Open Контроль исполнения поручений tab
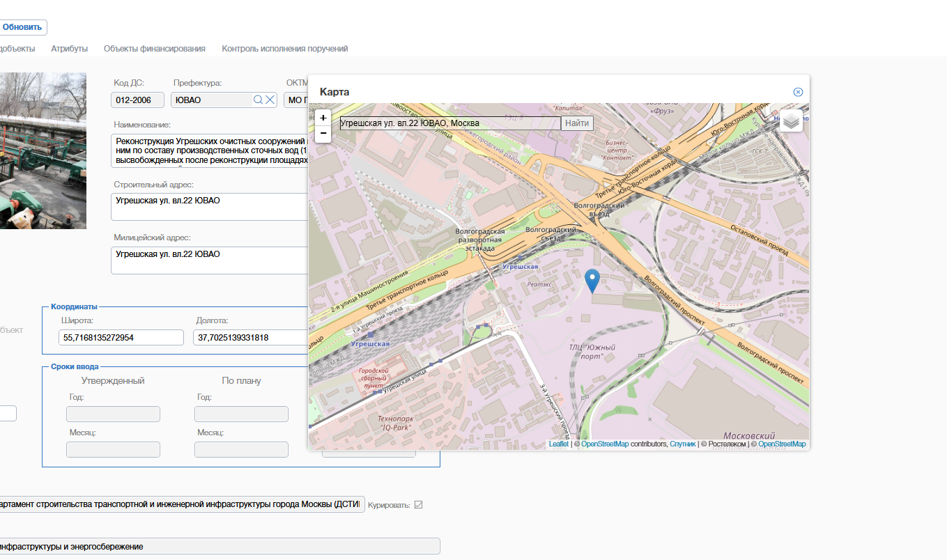 pyautogui.click(x=284, y=49)
